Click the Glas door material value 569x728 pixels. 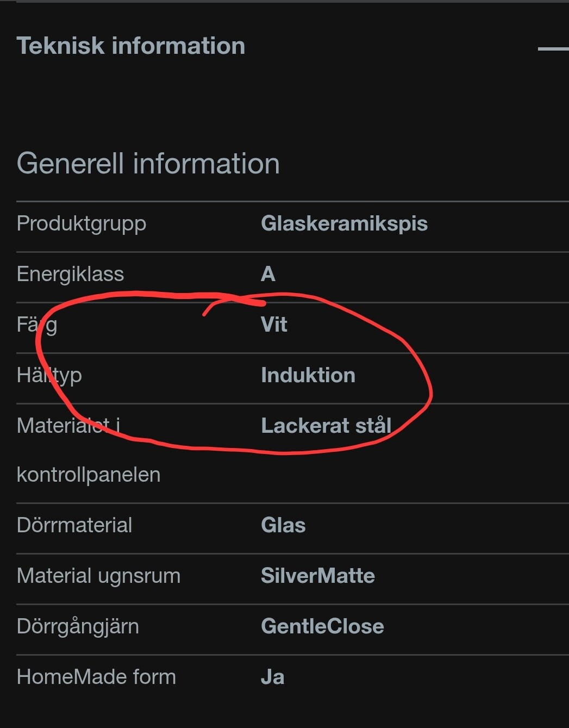[x=283, y=525]
